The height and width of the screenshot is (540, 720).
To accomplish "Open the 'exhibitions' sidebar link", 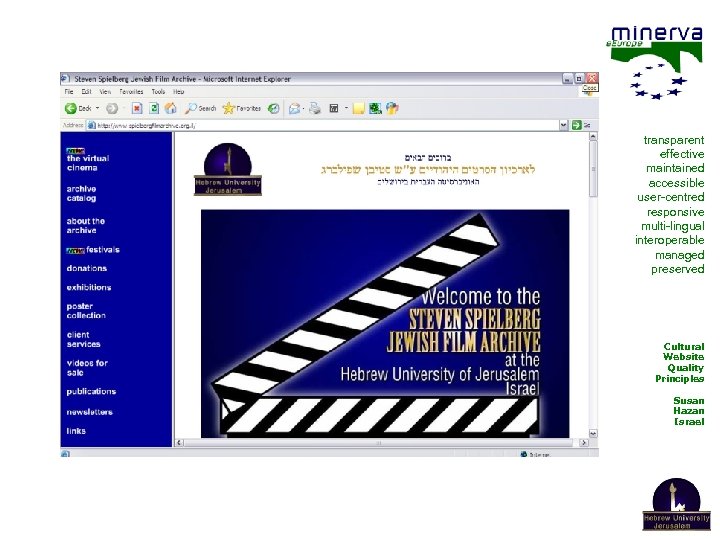I will pos(89,287).
